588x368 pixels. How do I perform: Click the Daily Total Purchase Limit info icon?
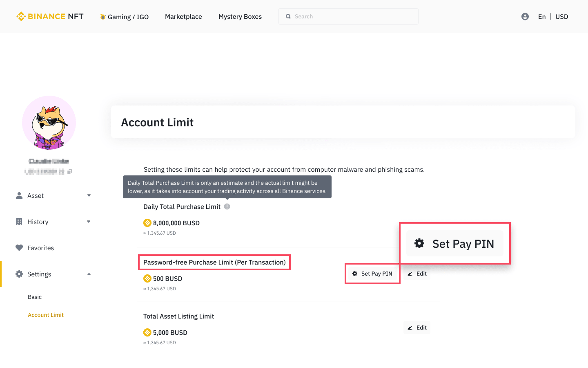[x=227, y=206]
